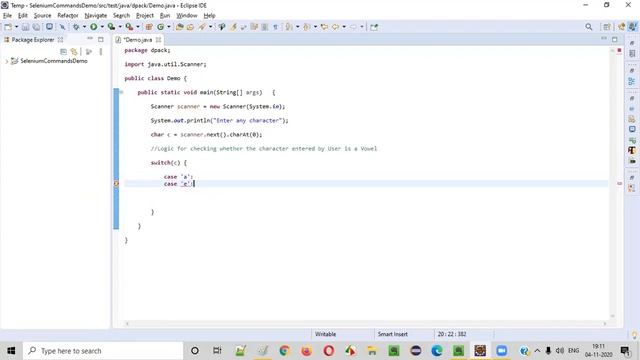
Task: Click the New Java Package icon
Action: 149,27
